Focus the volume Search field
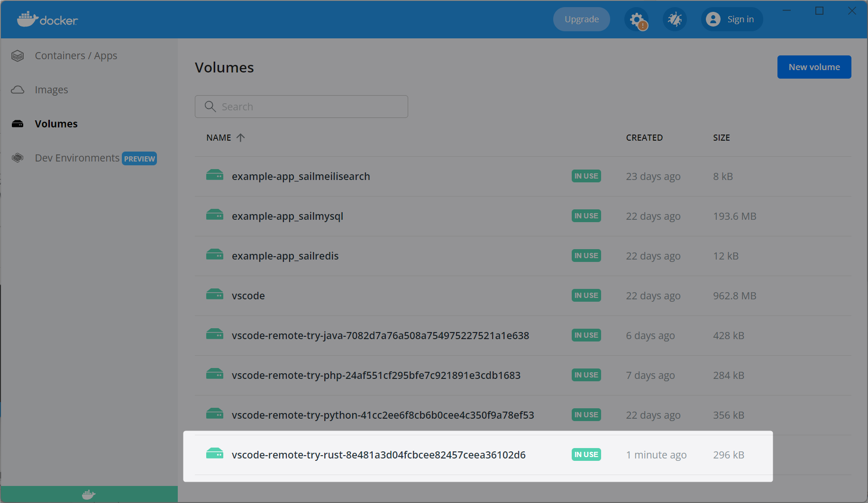This screenshot has width=868, height=503. coord(302,107)
